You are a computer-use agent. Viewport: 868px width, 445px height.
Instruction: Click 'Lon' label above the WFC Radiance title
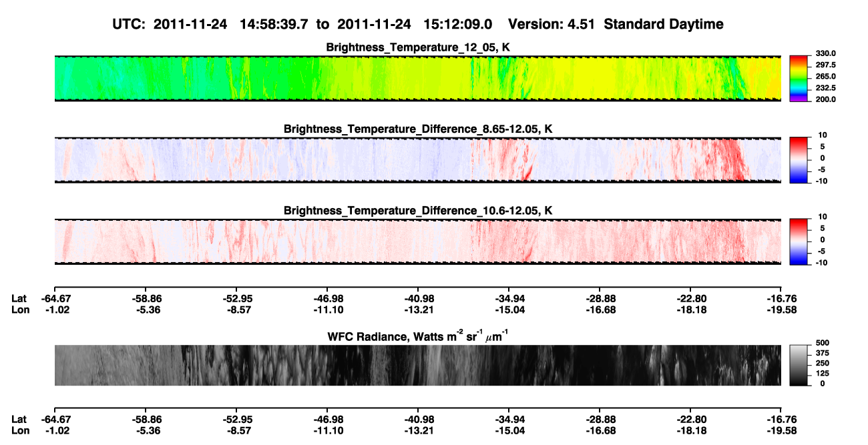(x=21, y=309)
